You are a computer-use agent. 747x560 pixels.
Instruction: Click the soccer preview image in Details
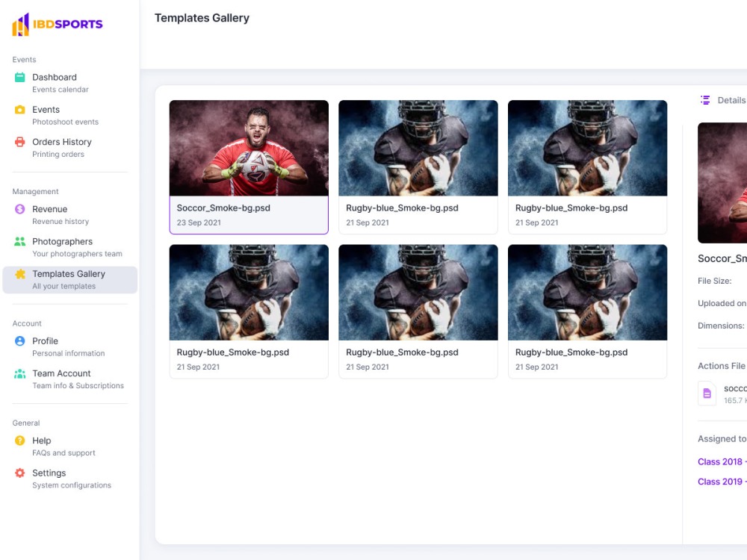tap(722, 183)
